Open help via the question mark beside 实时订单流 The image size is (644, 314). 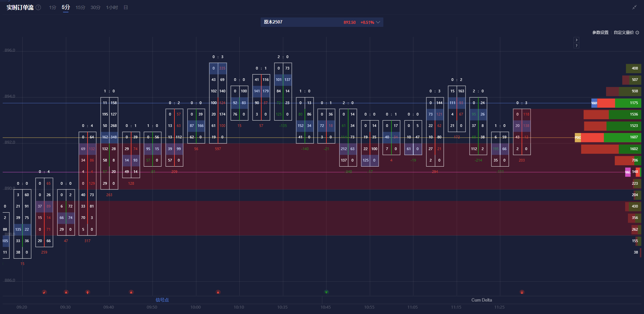(38, 7)
